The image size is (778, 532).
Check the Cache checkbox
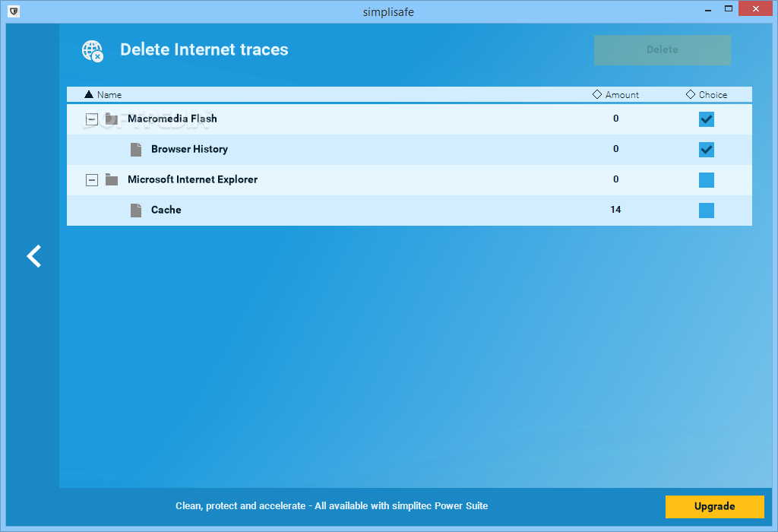(706, 211)
